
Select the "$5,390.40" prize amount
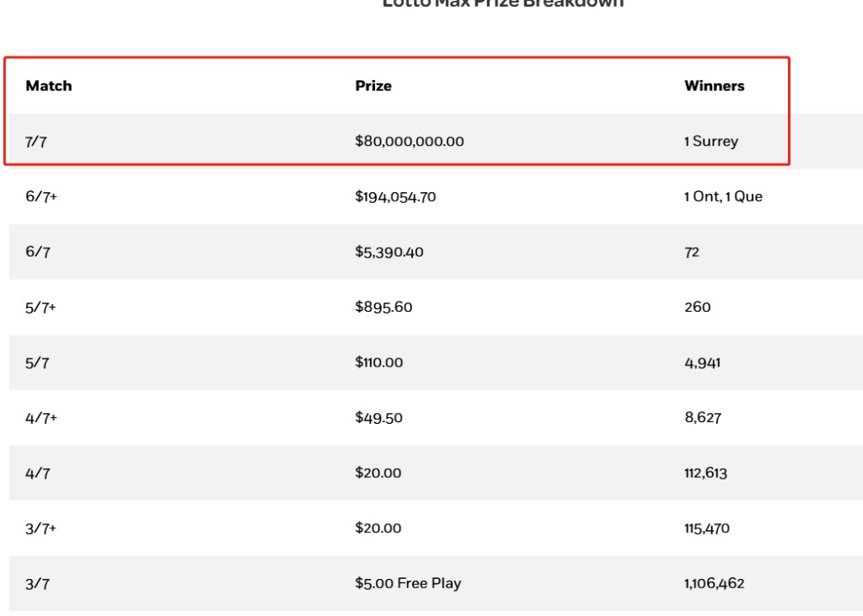pos(389,252)
